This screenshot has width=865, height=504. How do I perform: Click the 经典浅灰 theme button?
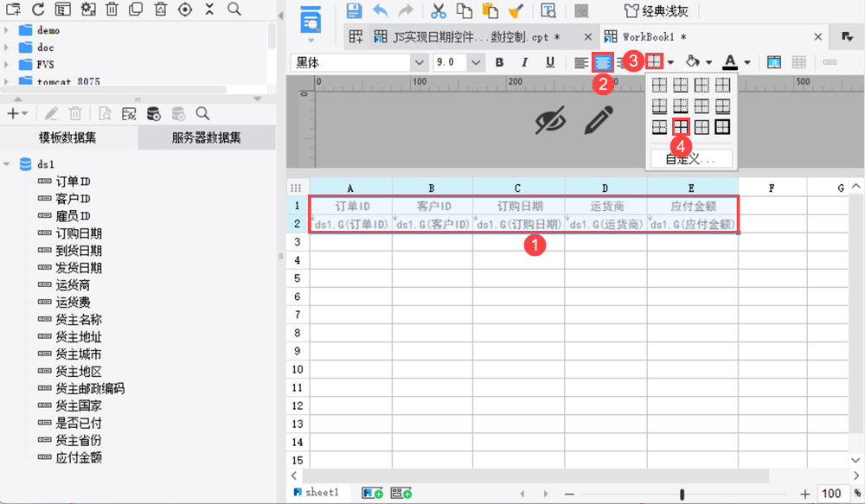point(657,10)
